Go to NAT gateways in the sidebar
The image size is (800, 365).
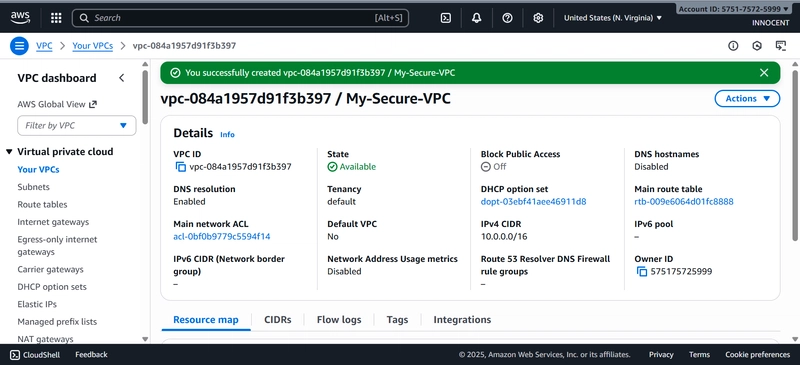click(45, 339)
